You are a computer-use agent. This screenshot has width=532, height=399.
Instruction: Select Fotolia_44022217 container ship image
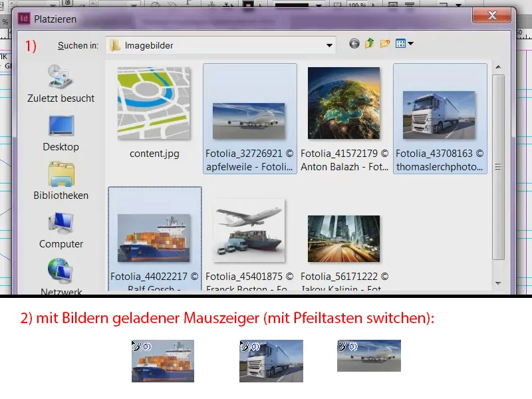[x=154, y=238]
